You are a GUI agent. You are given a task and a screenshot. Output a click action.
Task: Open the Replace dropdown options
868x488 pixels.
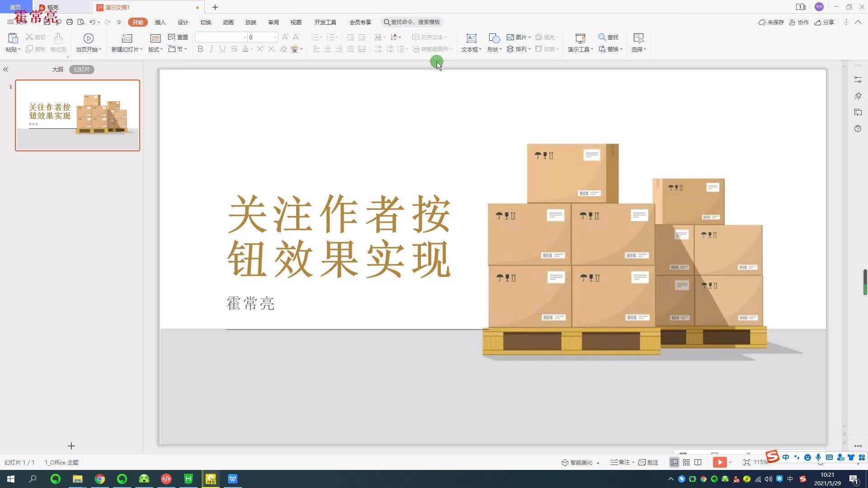621,49
